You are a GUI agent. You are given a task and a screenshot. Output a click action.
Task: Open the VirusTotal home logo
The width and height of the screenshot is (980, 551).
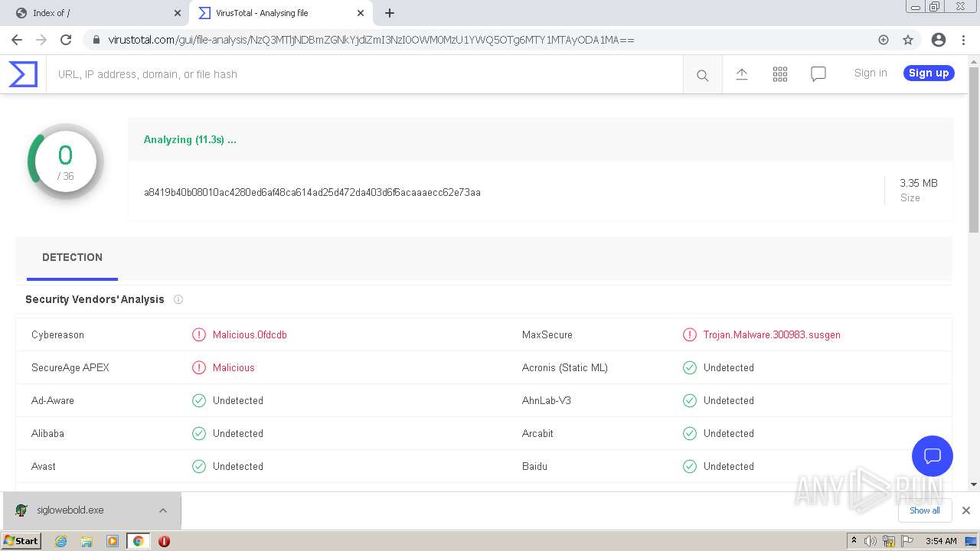23,74
